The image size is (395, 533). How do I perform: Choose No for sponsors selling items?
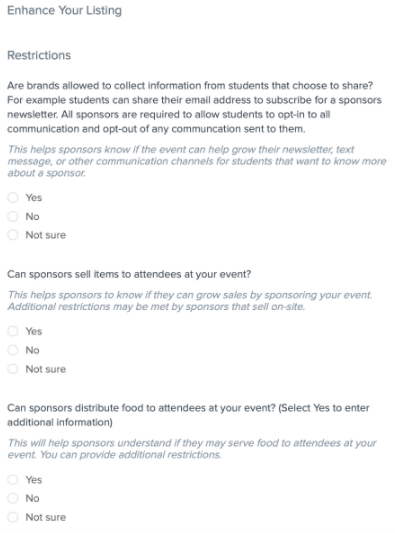click(13, 350)
